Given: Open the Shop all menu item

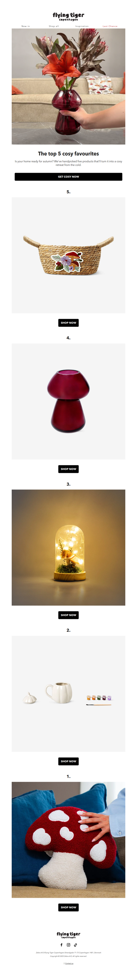Looking at the screenshot, I should pos(54,26).
